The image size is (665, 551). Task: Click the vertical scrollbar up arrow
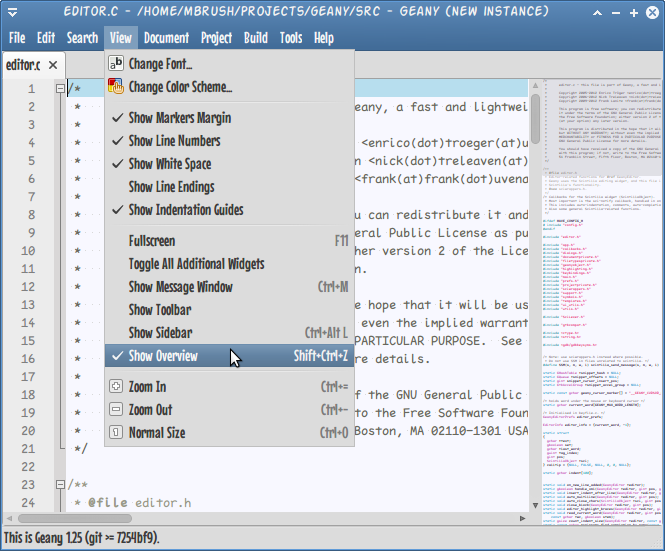[x=535, y=85]
